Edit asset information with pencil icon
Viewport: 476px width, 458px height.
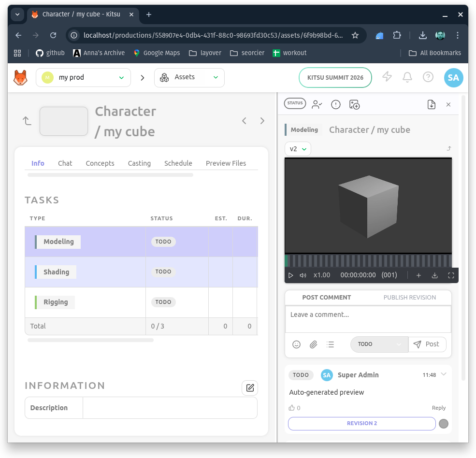250,387
